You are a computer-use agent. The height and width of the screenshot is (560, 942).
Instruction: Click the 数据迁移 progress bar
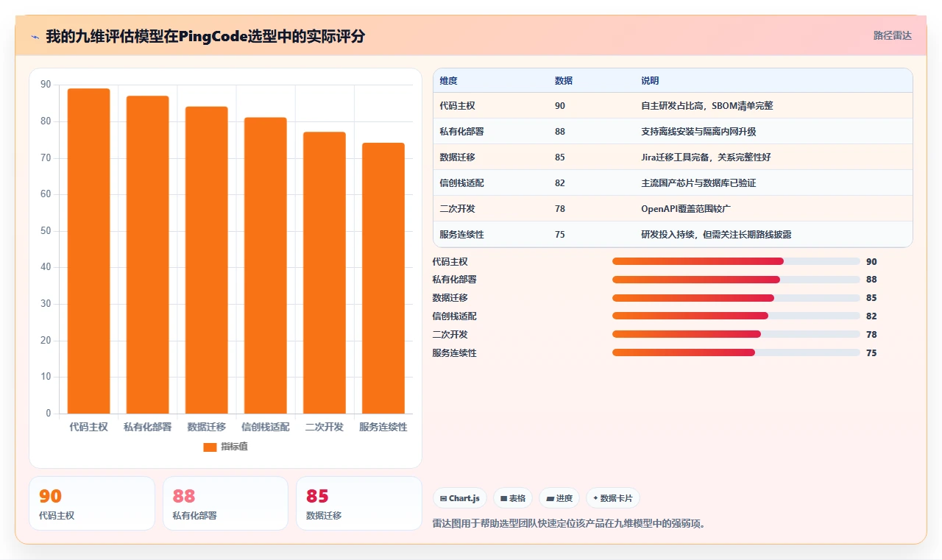(x=736, y=298)
